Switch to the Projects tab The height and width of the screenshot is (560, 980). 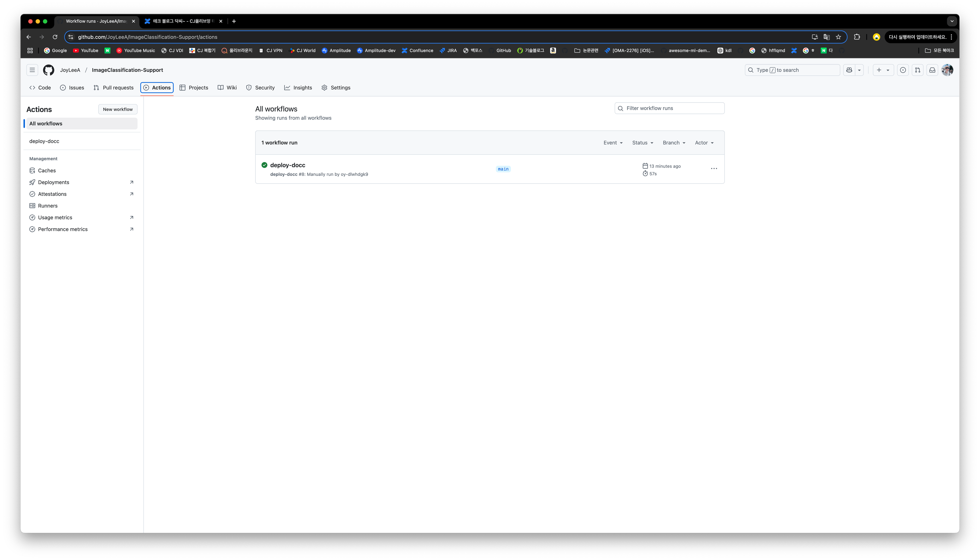click(194, 88)
